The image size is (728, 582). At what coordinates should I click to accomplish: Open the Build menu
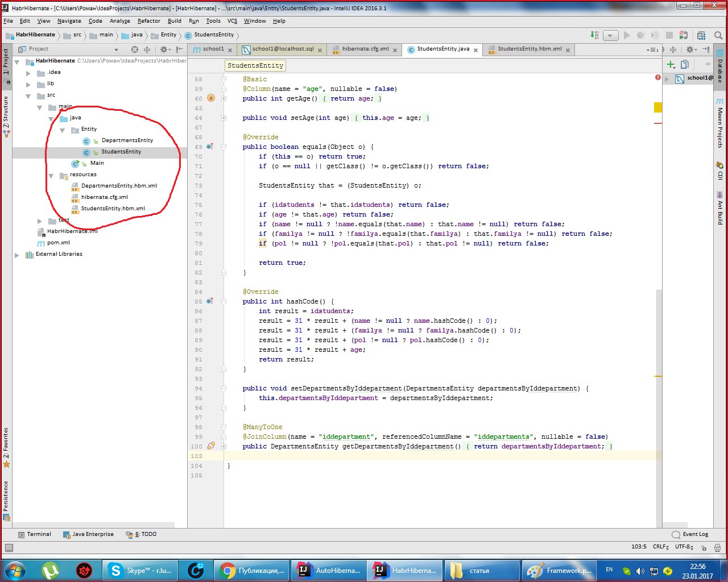[175, 21]
